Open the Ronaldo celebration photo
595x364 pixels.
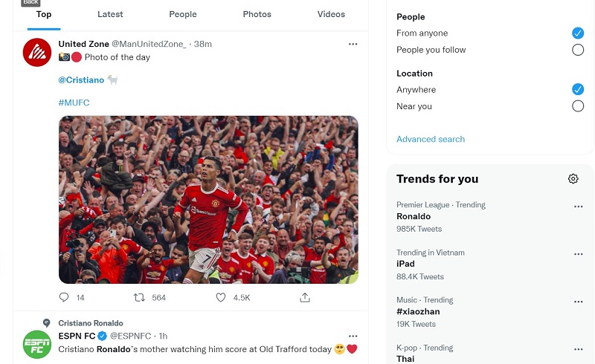click(208, 200)
